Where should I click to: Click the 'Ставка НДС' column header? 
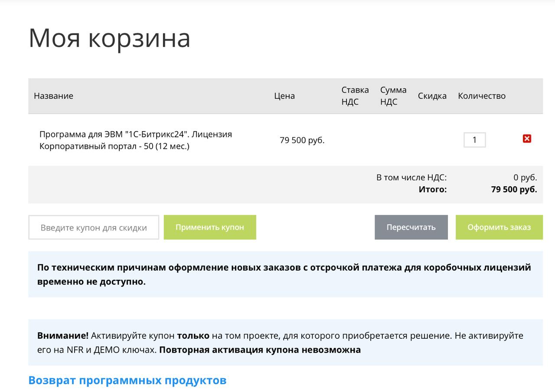click(x=355, y=96)
